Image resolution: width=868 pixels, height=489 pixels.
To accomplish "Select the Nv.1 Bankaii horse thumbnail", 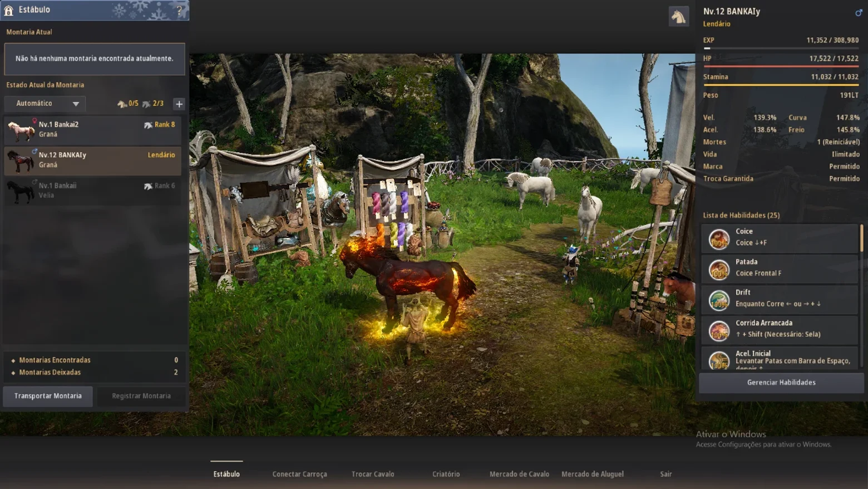I will 21,191.
